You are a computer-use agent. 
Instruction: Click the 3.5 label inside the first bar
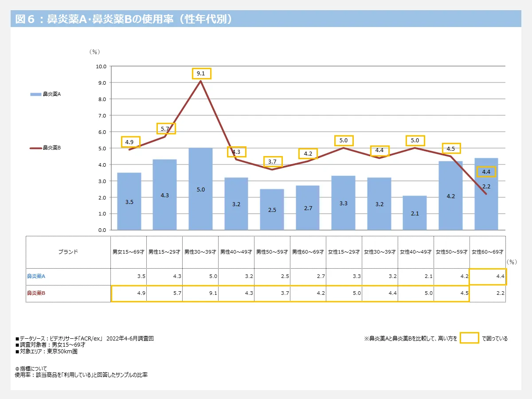pyautogui.click(x=129, y=202)
